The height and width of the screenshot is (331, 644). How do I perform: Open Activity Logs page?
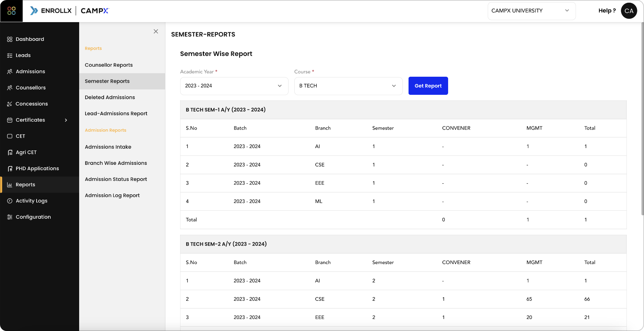point(32,201)
